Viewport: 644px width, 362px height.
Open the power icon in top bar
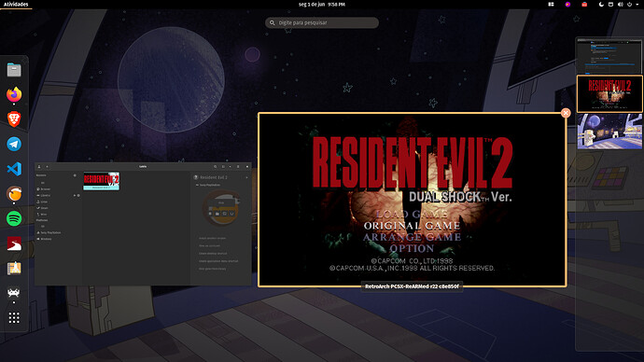629,4
